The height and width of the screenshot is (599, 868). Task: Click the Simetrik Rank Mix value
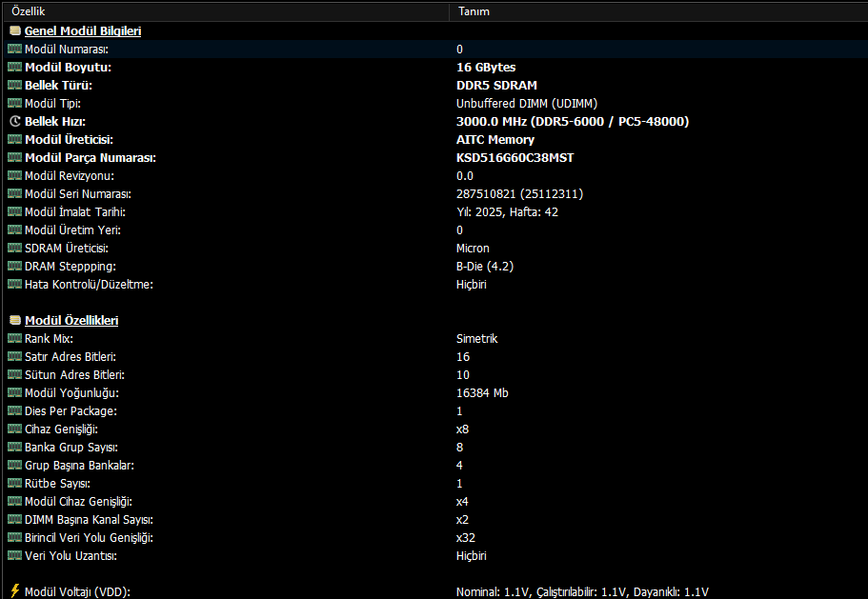click(x=476, y=338)
